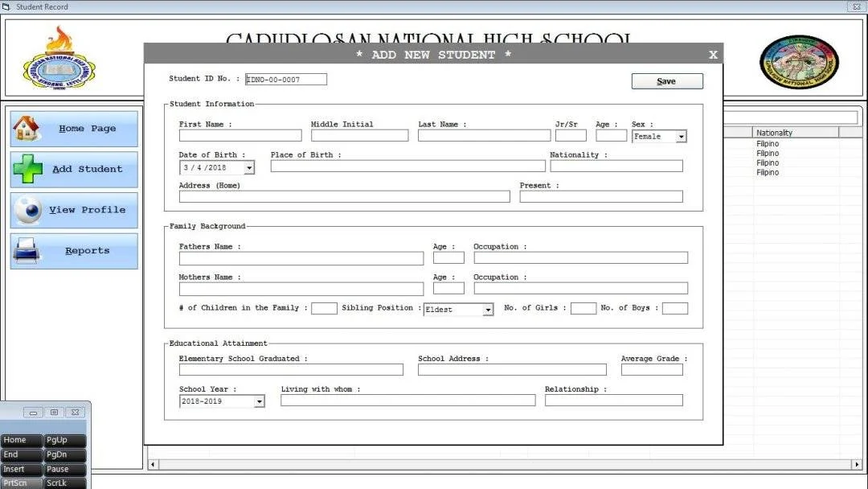Image resolution: width=868 pixels, height=489 pixels.
Task: Minimize the on-screen keyboard panel
Action: point(33,413)
